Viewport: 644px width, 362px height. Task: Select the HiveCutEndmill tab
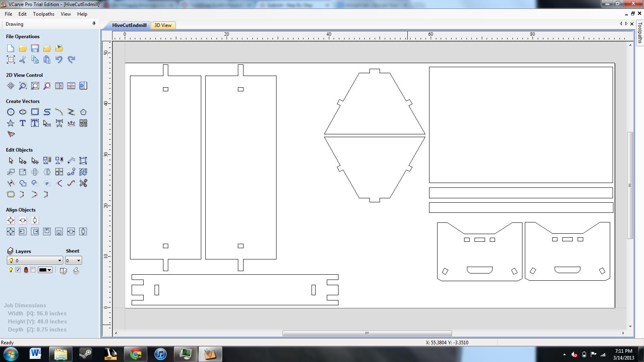point(129,25)
